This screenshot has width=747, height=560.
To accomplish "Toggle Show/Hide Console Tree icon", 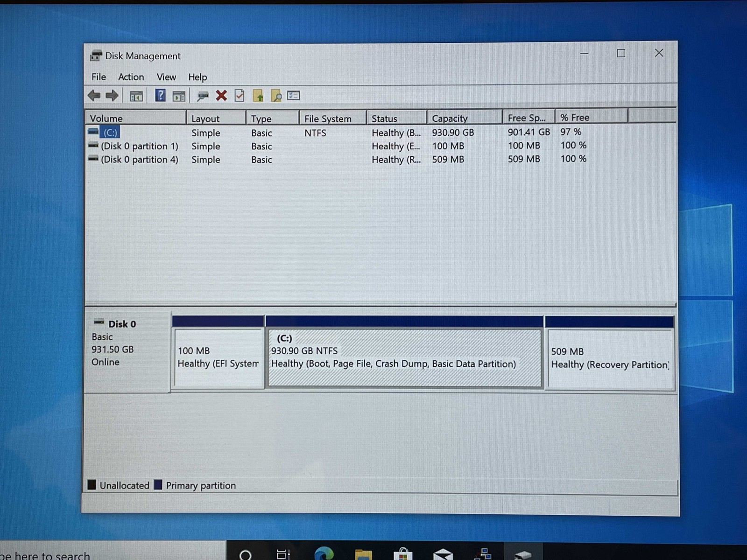I will (136, 96).
